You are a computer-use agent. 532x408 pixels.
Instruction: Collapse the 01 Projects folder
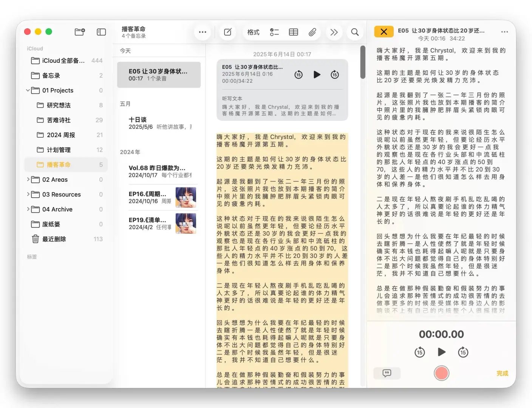28,90
